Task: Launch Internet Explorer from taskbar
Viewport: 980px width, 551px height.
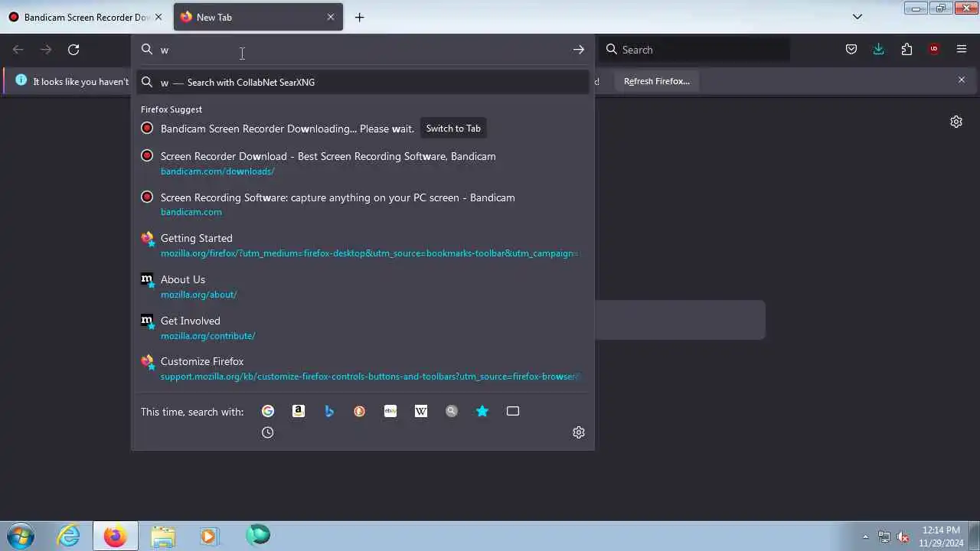Action: pos(69,535)
